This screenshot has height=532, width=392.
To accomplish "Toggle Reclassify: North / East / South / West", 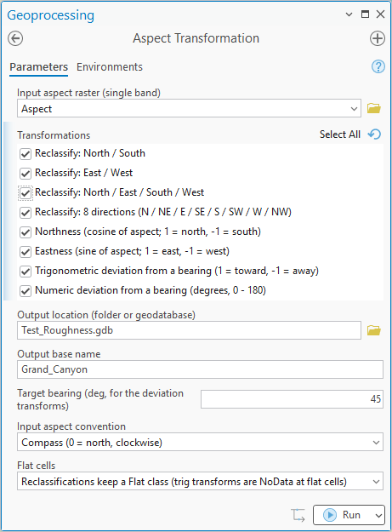I will (26, 193).
